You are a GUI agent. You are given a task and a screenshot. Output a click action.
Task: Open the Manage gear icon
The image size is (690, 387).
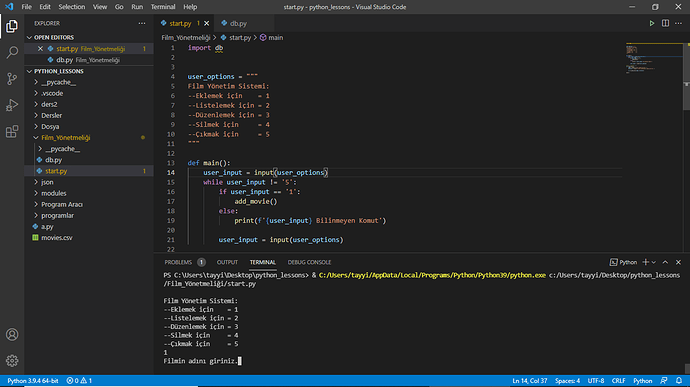coord(12,361)
